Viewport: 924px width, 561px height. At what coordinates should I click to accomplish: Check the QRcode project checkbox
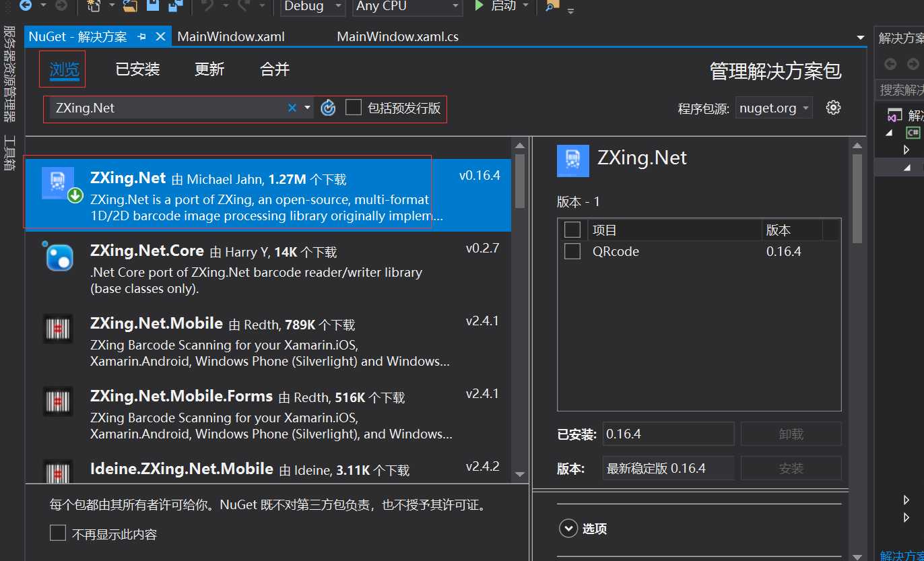572,251
